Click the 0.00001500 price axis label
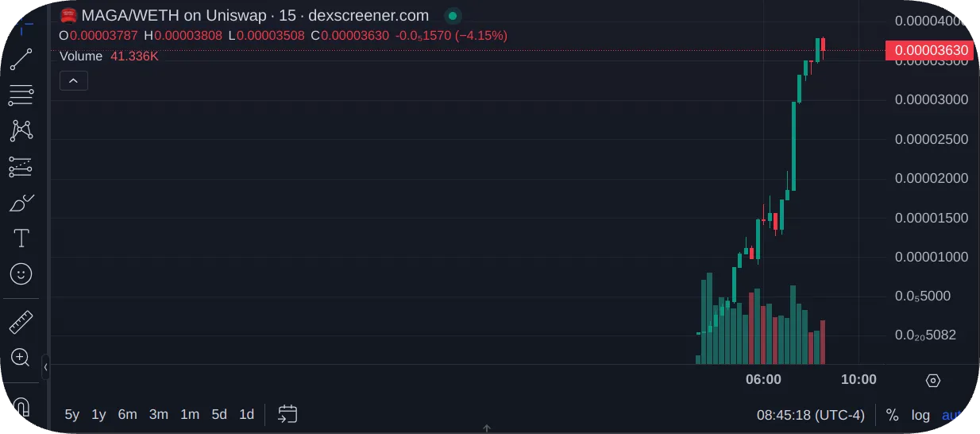This screenshot has height=434, width=980. click(932, 218)
